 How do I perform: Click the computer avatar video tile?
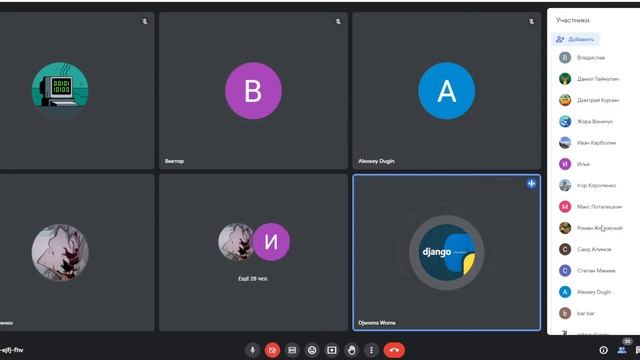[77, 91]
